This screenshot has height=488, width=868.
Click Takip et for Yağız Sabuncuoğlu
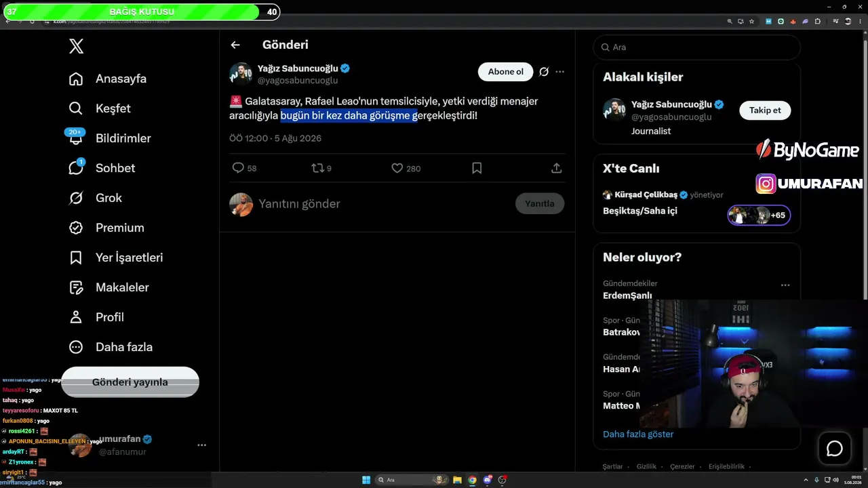click(765, 110)
